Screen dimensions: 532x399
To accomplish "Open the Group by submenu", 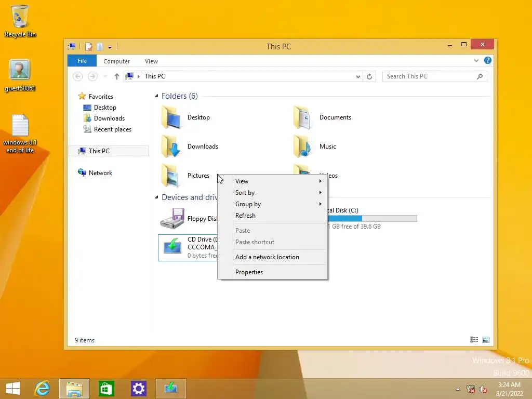I will click(x=272, y=204).
